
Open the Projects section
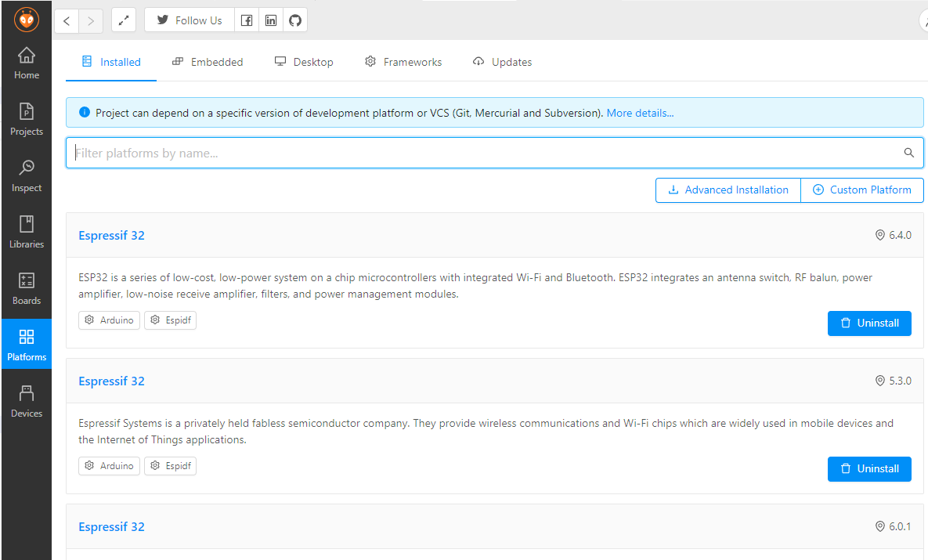point(27,120)
